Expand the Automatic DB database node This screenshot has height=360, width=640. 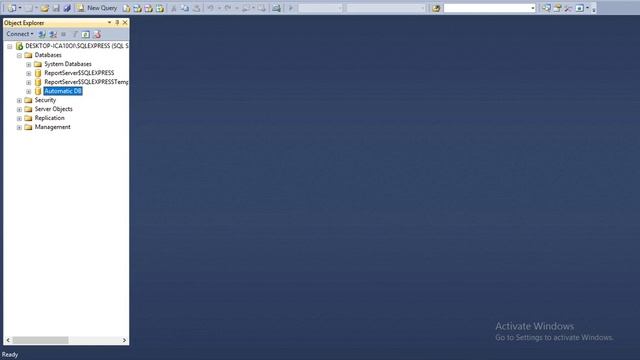tap(29, 91)
